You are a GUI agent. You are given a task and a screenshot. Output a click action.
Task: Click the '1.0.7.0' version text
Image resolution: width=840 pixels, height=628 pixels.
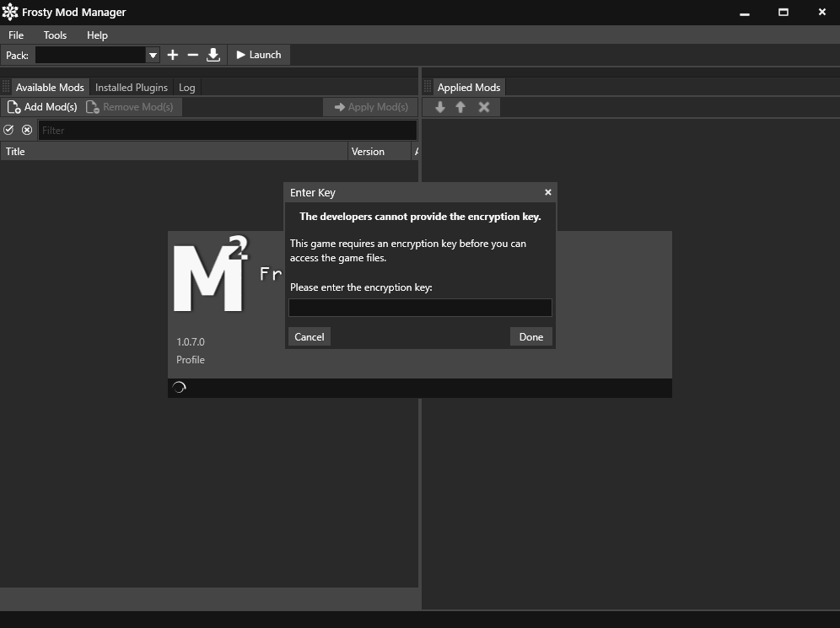click(x=191, y=341)
